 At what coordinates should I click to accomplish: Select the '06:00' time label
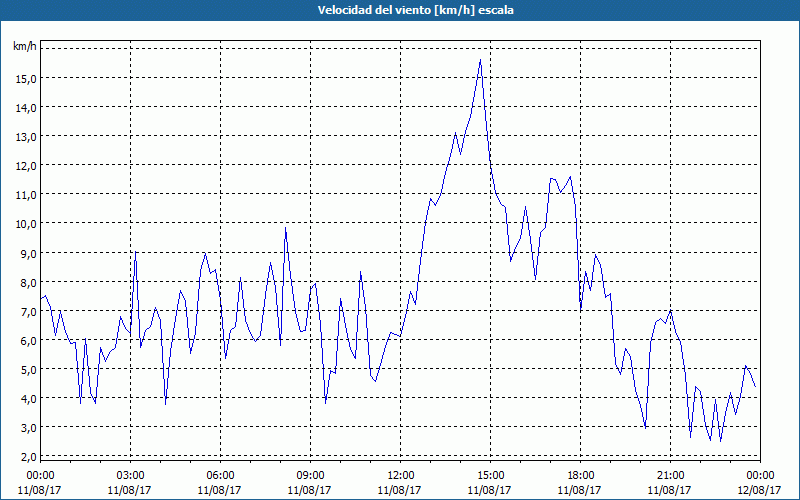click(x=220, y=476)
